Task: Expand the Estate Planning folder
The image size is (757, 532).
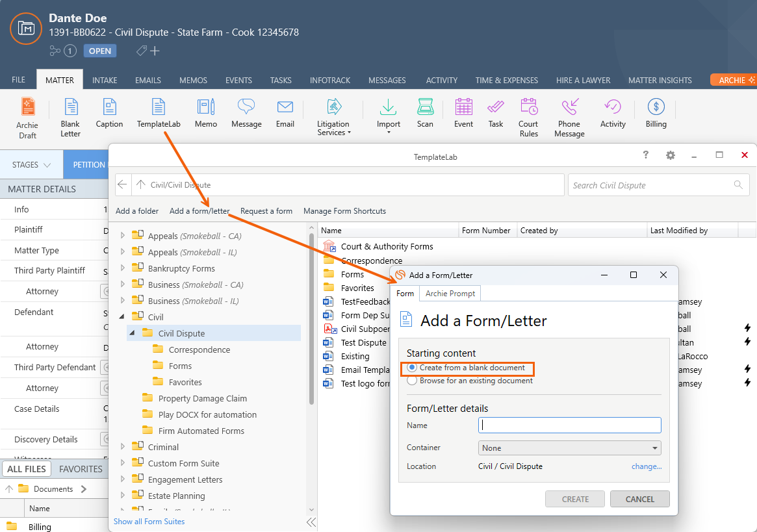Action: click(x=123, y=496)
